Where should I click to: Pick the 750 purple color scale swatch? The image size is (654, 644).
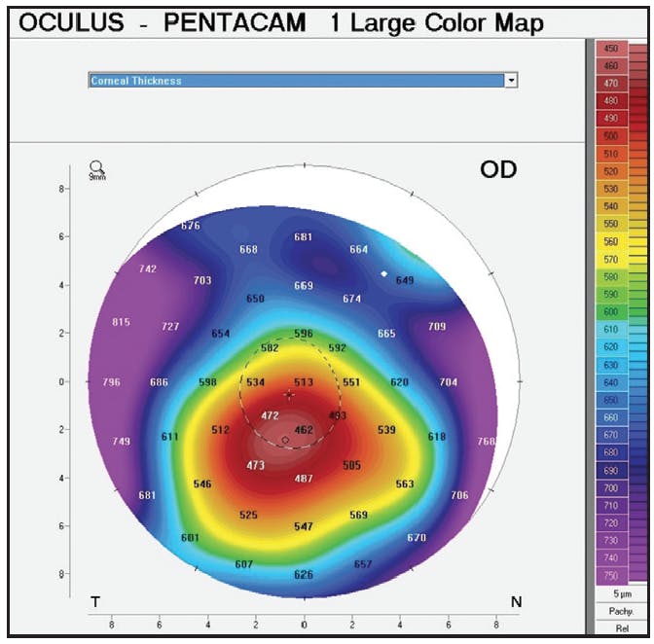(611, 575)
